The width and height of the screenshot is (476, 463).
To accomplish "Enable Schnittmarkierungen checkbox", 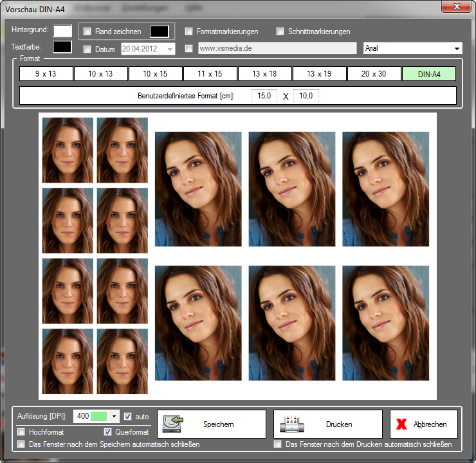I will coord(280,32).
